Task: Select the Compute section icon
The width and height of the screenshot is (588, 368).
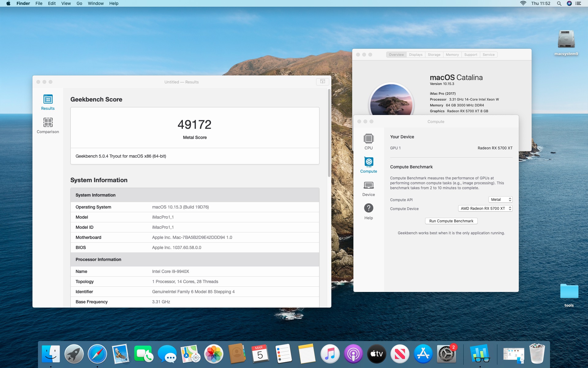Action: pos(368,162)
